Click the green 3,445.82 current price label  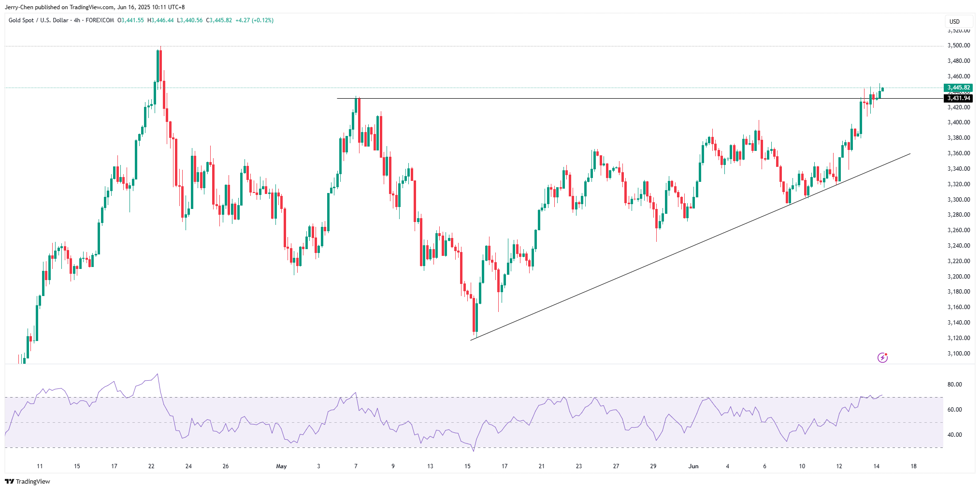coord(958,88)
